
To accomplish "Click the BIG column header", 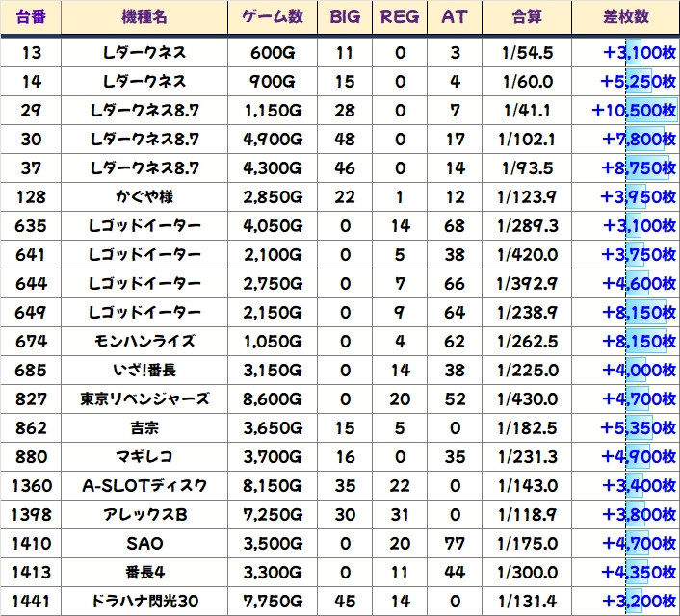I will coord(345,17).
